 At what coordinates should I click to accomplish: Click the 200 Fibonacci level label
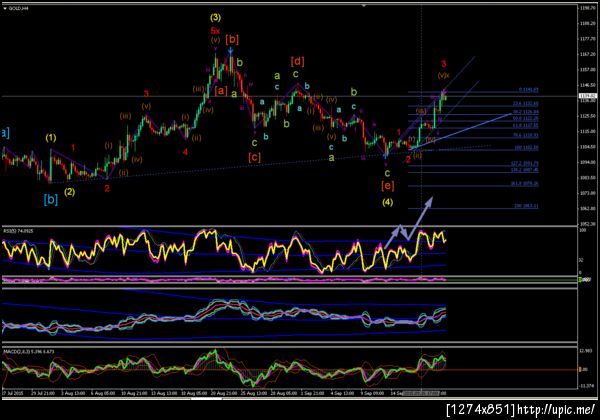527,206
